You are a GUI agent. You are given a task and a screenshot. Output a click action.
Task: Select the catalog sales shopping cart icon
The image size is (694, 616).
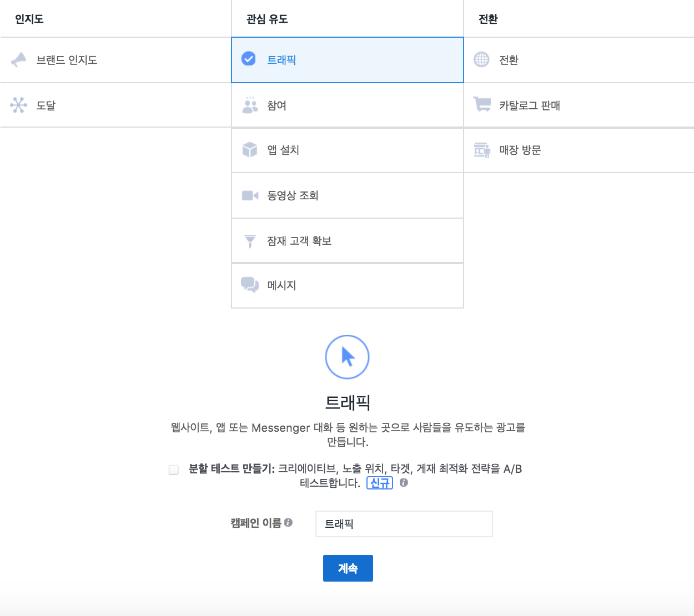click(x=481, y=105)
